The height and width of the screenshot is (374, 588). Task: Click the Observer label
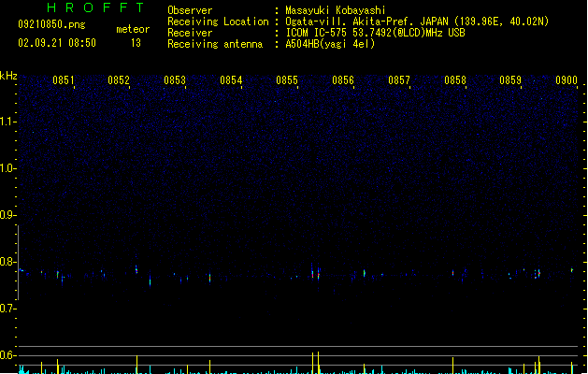190,10
